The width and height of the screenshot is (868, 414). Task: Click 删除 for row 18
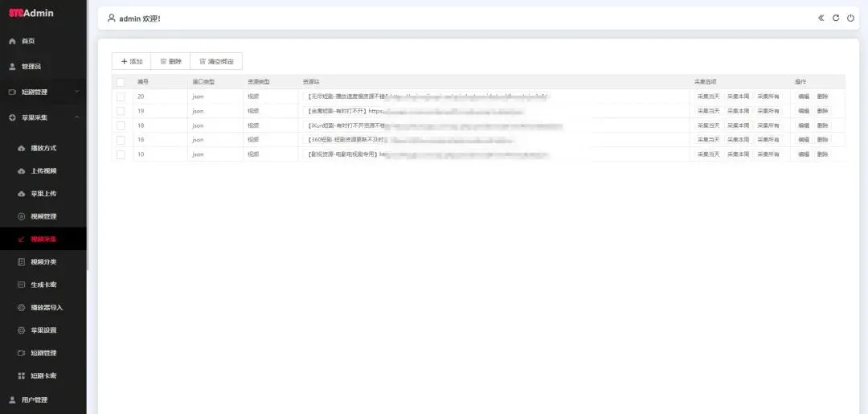click(x=823, y=125)
